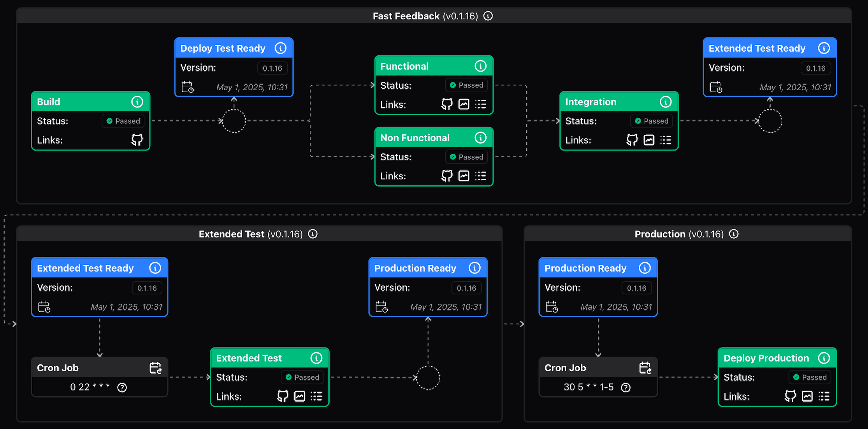The height and width of the screenshot is (429, 868).
Task: Open the GitHub link in Non Functional card
Action: [447, 176]
